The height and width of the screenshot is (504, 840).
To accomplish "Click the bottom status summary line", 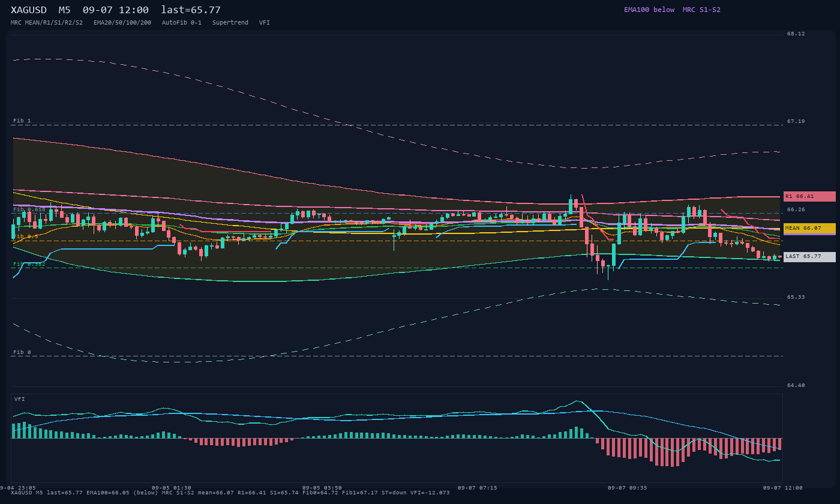I will (x=230, y=493).
